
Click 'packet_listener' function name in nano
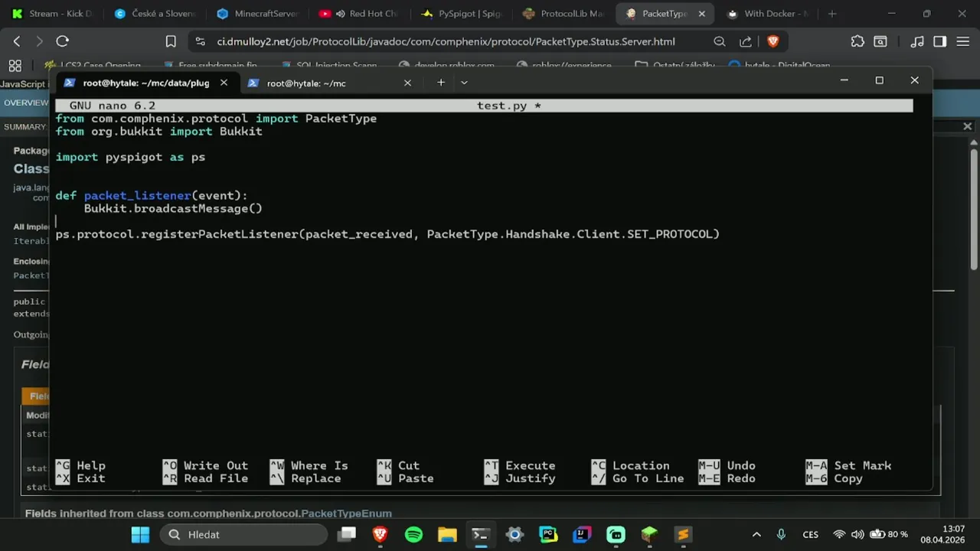pyautogui.click(x=138, y=195)
